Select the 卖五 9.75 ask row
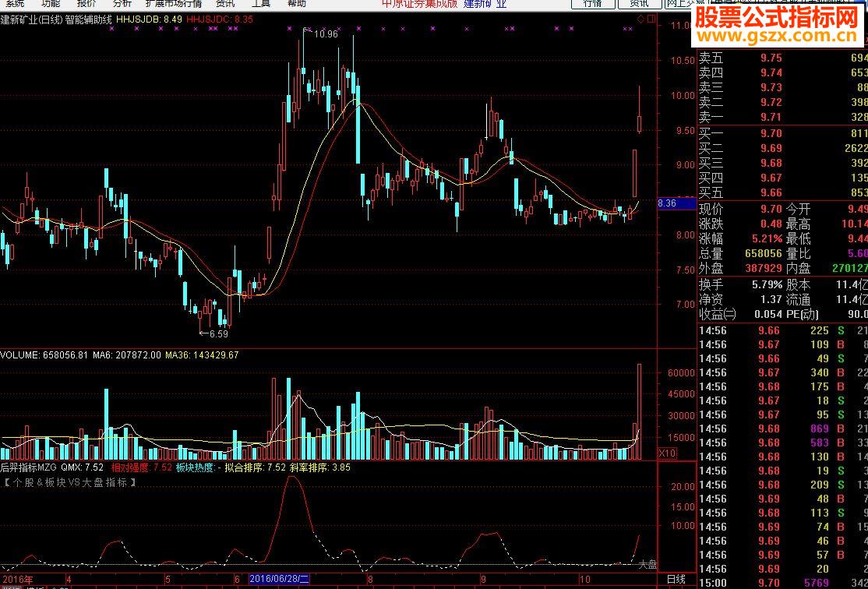Screen dimensions: 868x589 click(782, 58)
